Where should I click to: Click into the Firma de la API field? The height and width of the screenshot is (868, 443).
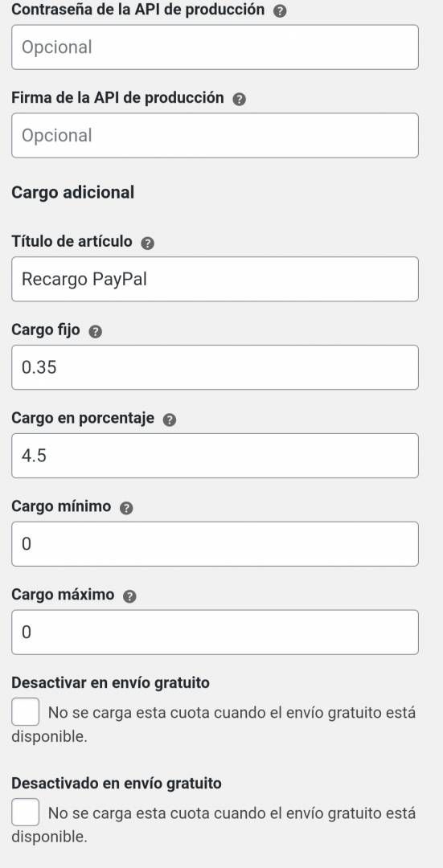(215, 136)
